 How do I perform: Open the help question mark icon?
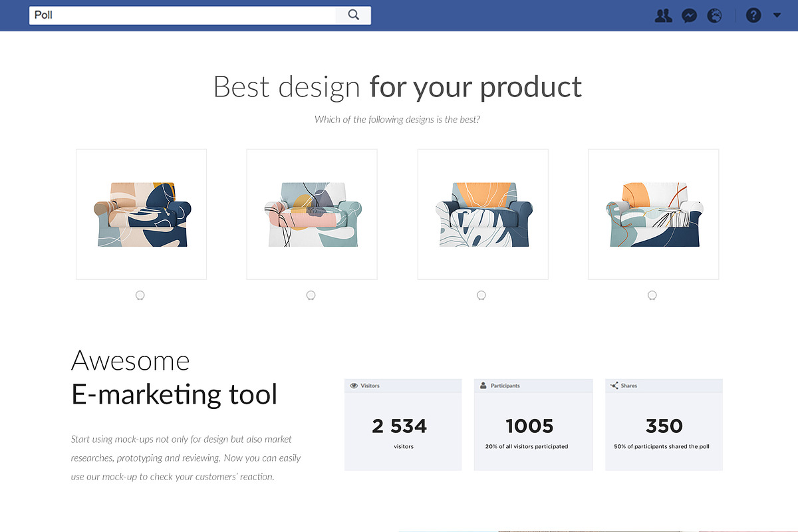click(x=753, y=15)
